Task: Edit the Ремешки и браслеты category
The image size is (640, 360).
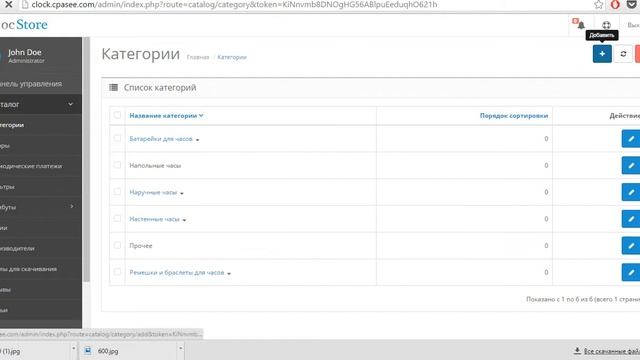Action: pyautogui.click(x=631, y=272)
